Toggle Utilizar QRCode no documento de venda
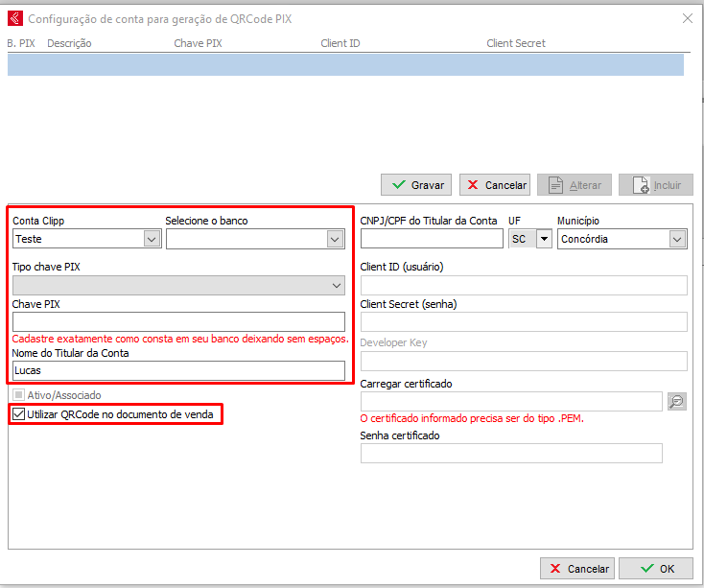Viewport: 704px width, 588px height. coord(18,414)
